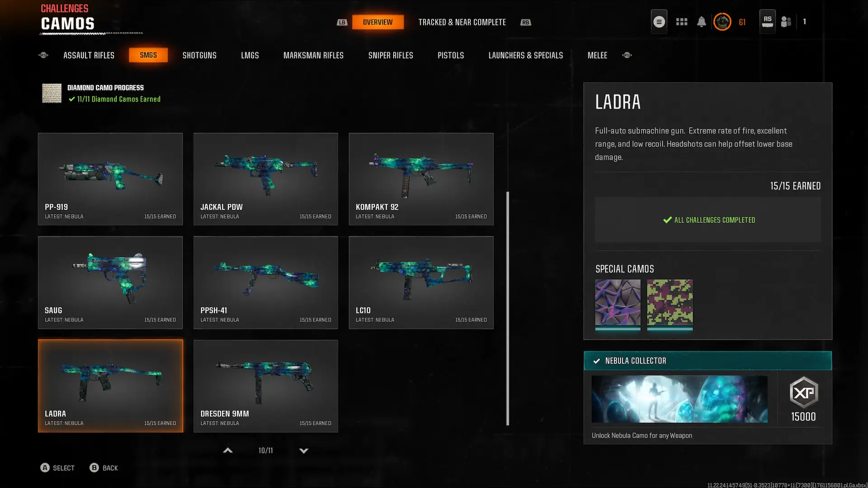Select the purple crystal special camo
Image resolution: width=868 pixels, height=488 pixels.
[x=618, y=302]
